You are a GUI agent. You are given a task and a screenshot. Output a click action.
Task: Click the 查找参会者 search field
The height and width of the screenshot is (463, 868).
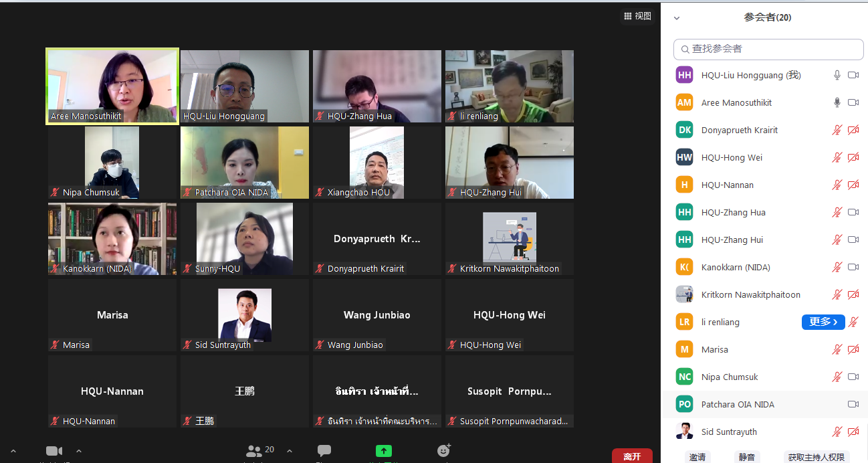[x=768, y=49]
